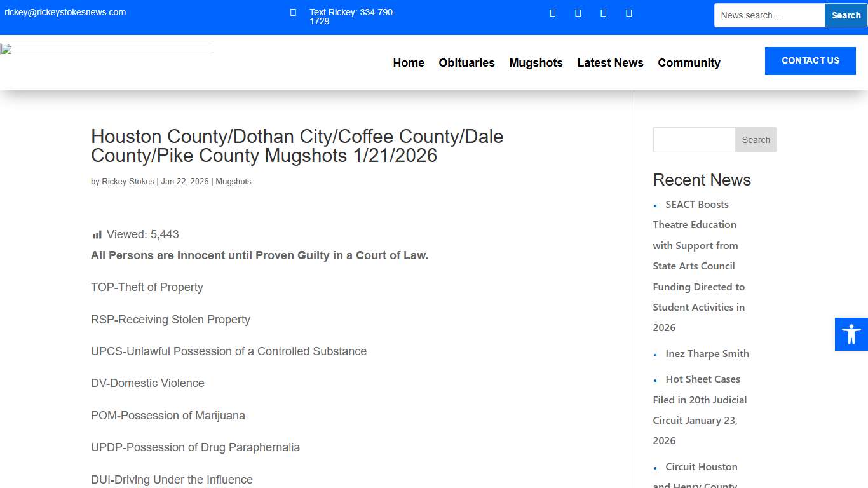Open the accessibility widget on the right edge
Screen dimensions: 868x488
coord(851,334)
